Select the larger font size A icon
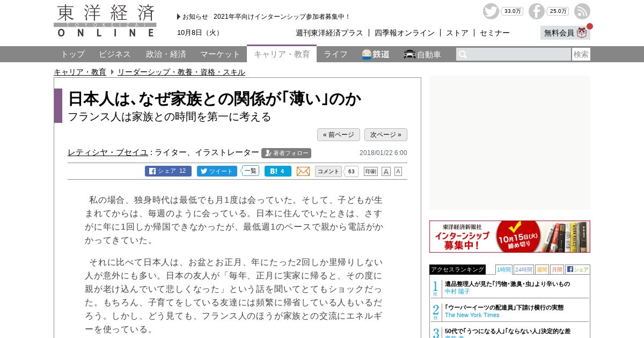Viewport: 644px width, 338px height. [386, 171]
